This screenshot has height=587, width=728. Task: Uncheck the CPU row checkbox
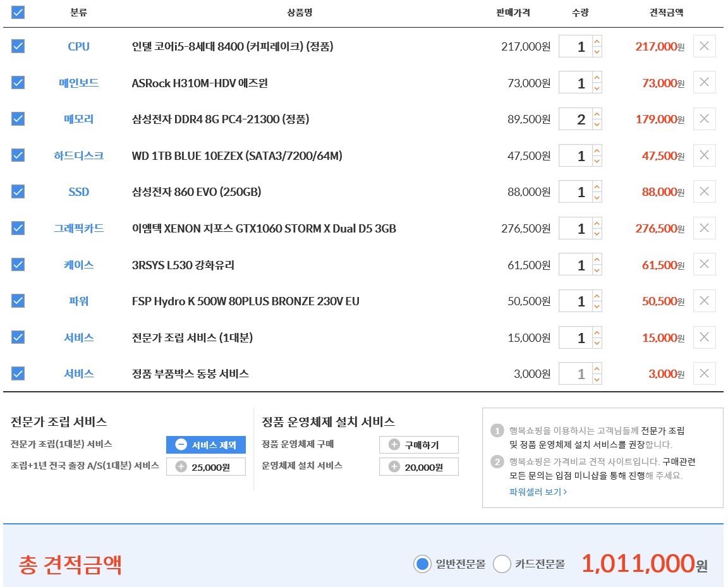(18, 46)
